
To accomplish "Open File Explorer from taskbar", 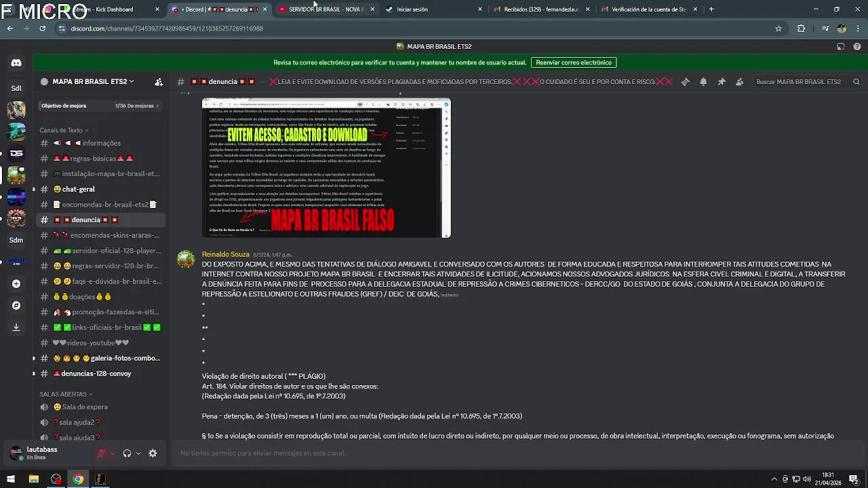I will [x=33, y=479].
